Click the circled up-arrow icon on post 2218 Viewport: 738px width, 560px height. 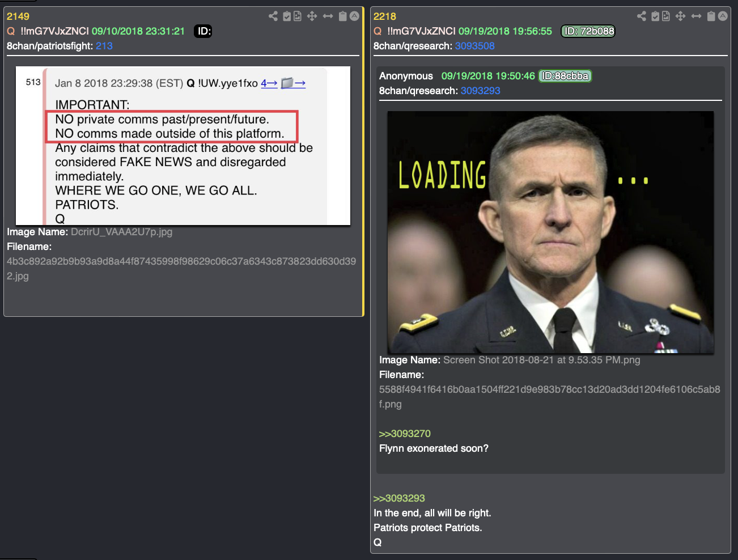723,16
